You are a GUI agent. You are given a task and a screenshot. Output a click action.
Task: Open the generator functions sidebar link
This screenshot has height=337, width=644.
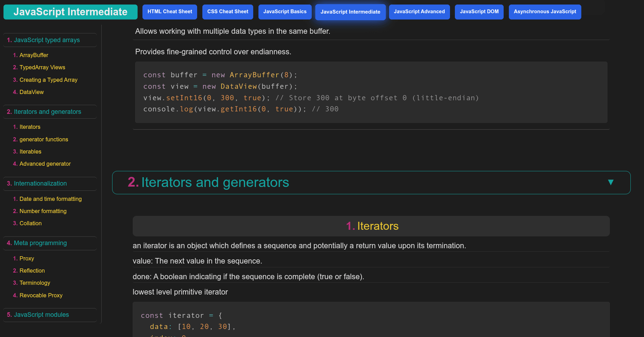[x=44, y=139]
